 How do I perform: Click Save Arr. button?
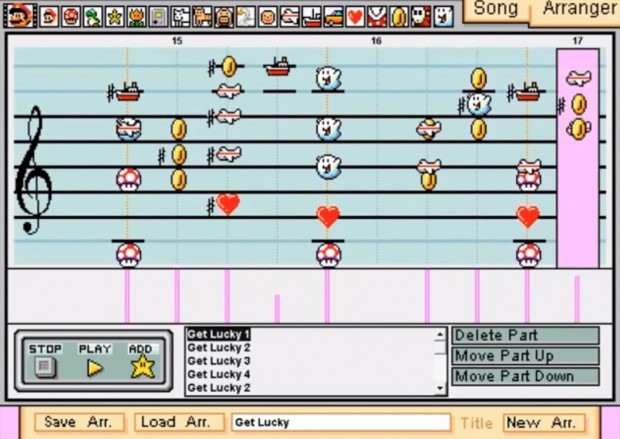[79, 422]
